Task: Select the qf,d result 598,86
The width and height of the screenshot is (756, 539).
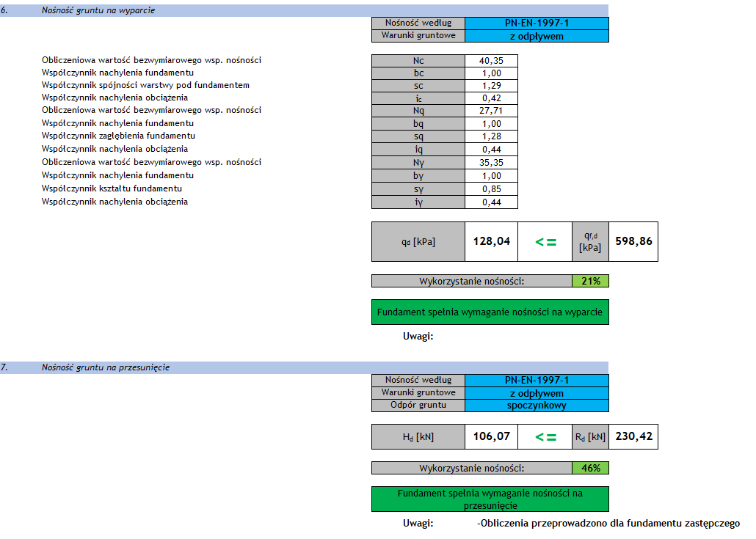Action: [x=633, y=241]
